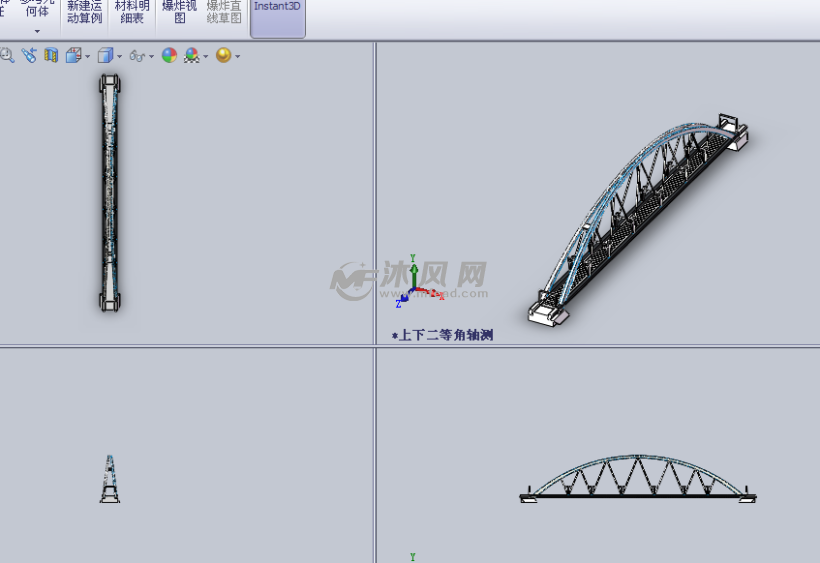Click the Edit Appearance color ball

[169, 55]
